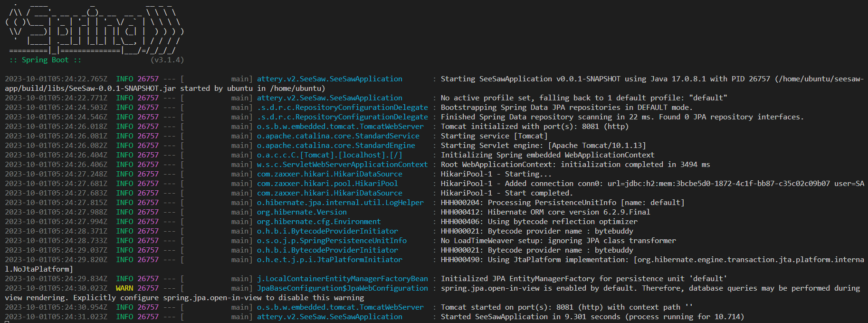Click logger 'JpaBaseConfiguration$JpaWebConfiguration'

(343, 288)
